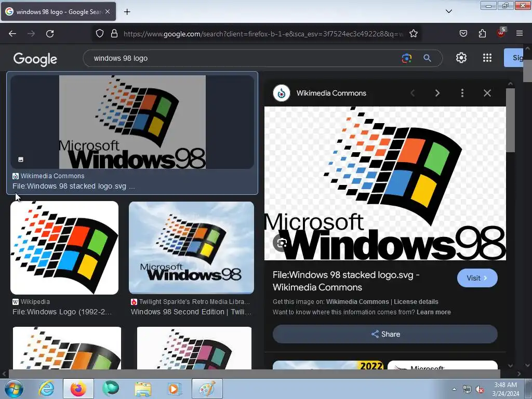Click large Windows 98 preview image
The width and height of the screenshot is (532, 399).
click(385, 183)
